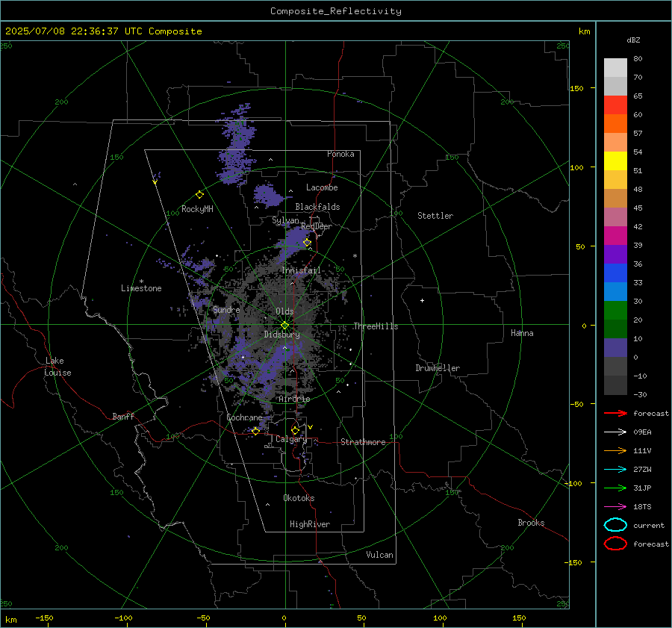This screenshot has height=628, width=672.
Task: Click the Lacombe city label
Action: point(322,187)
